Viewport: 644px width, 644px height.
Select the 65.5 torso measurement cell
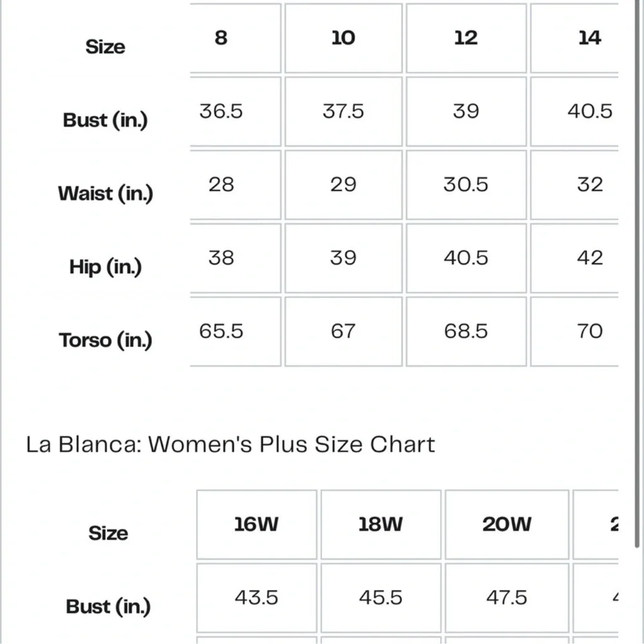221,331
